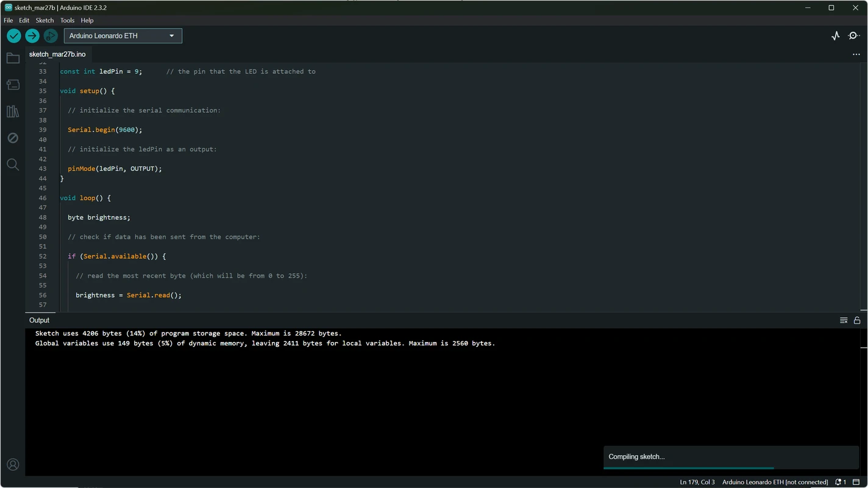Click the 'byte brightness;' code line

click(99, 218)
